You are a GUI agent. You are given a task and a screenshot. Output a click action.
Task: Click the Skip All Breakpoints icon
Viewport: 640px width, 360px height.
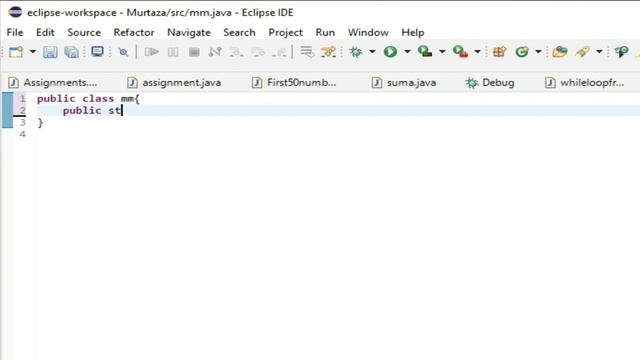pos(123,52)
